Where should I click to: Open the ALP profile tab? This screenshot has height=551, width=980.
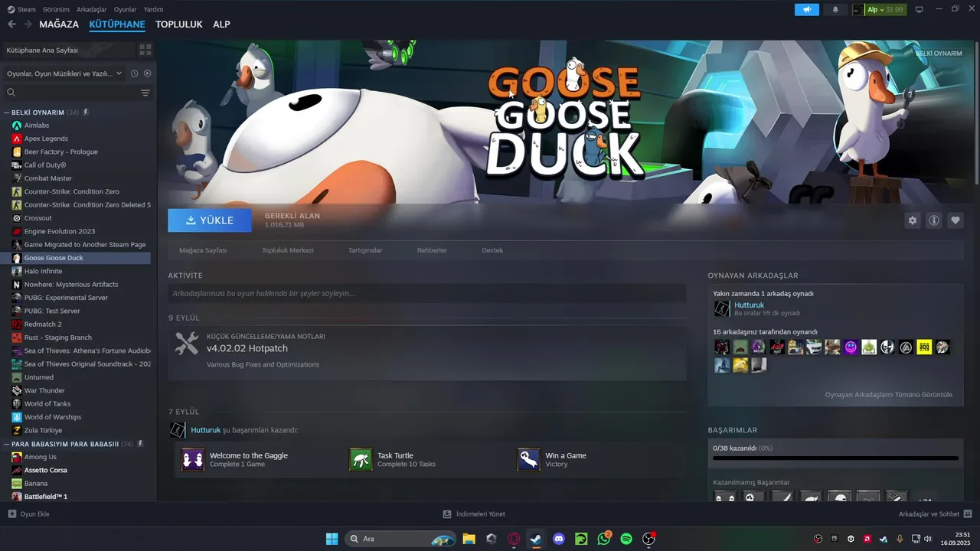point(221,24)
